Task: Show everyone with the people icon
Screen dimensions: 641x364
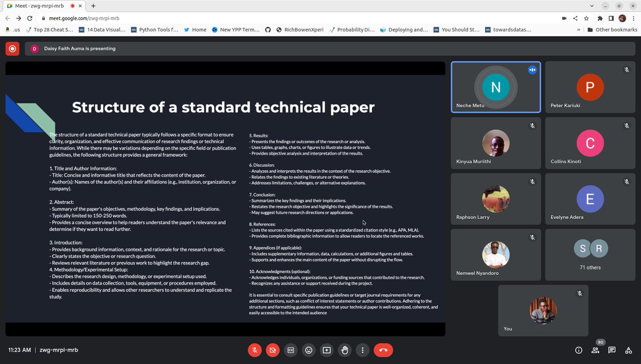Action: (x=595, y=350)
